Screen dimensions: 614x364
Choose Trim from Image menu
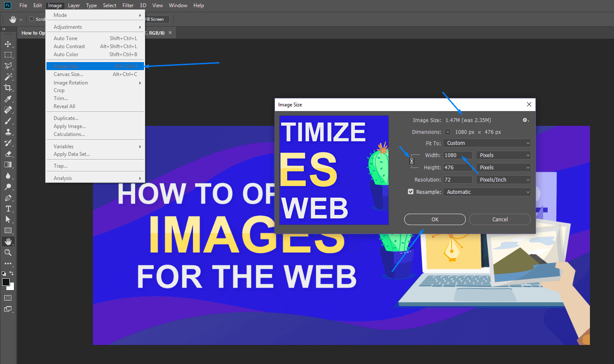[95, 98]
